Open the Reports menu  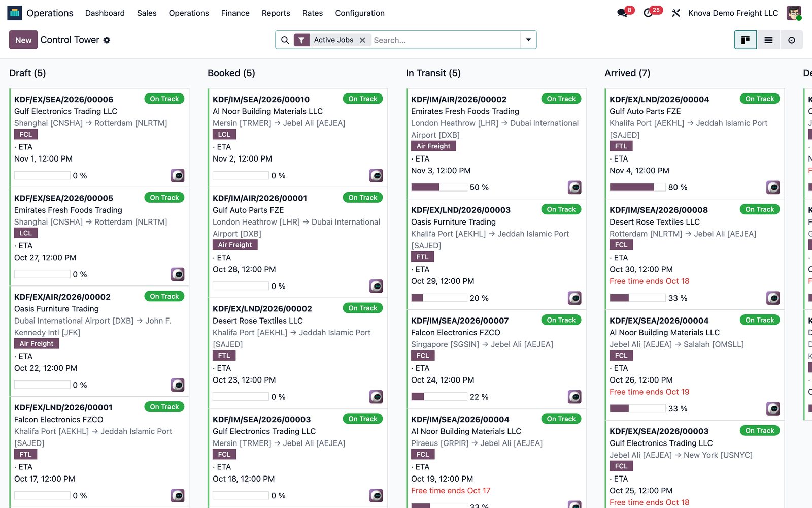276,13
